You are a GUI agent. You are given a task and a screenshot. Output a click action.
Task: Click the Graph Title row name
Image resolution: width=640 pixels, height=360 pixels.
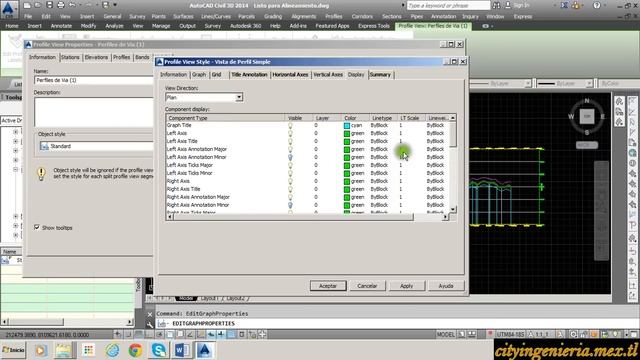pyautogui.click(x=179, y=125)
